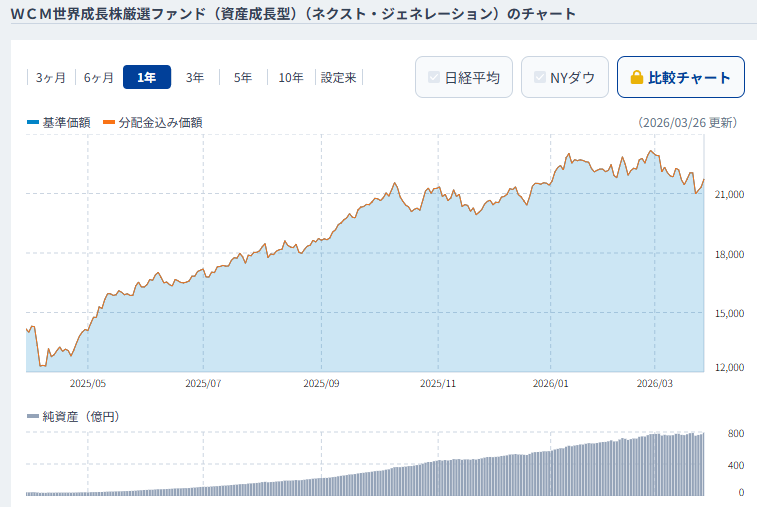Switch chart range to 5年
The width and height of the screenshot is (757, 507).
pos(243,77)
